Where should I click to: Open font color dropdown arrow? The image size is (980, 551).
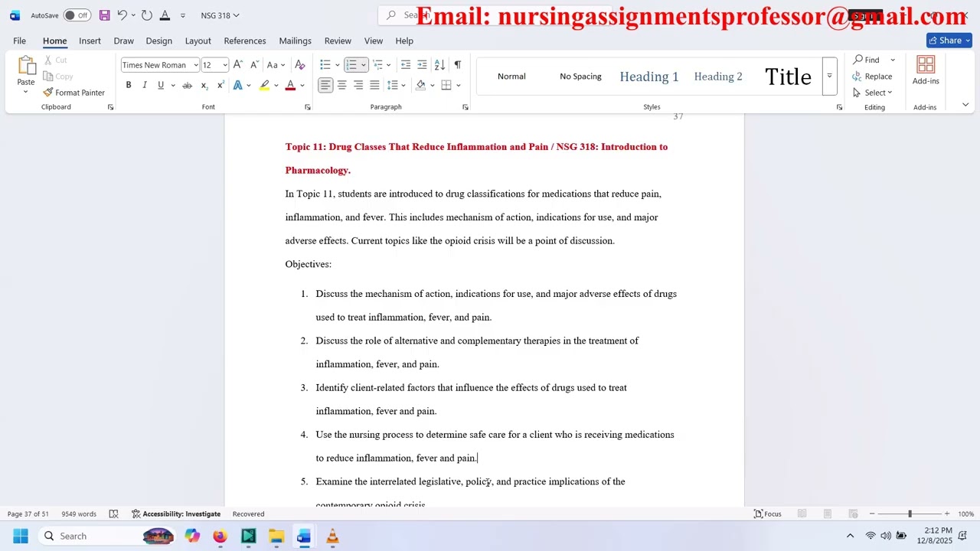pyautogui.click(x=302, y=85)
